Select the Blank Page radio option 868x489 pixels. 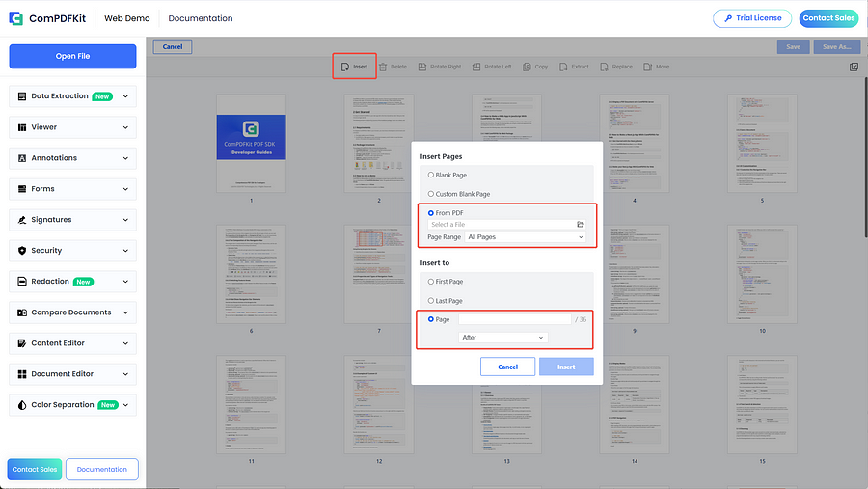pyautogui.click(x=431, y=175)
